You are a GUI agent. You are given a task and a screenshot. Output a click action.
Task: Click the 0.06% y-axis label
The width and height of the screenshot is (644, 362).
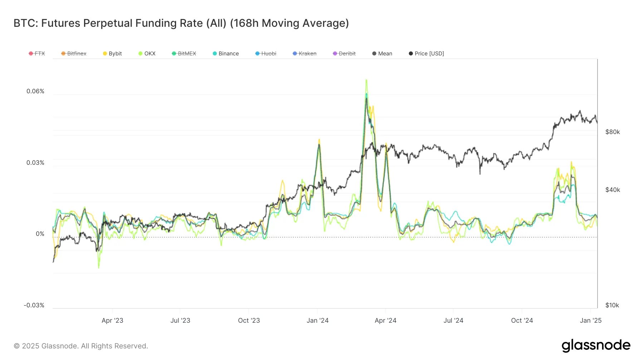(35, 91)
